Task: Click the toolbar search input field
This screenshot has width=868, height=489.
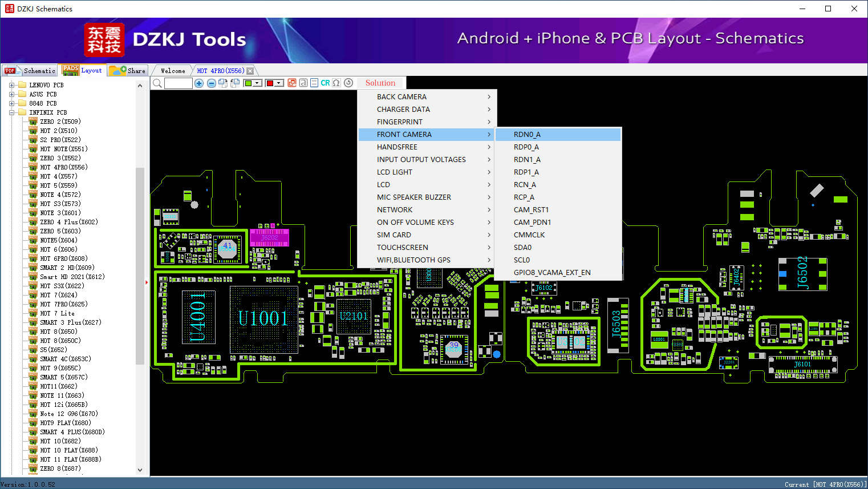Action: 179,83
